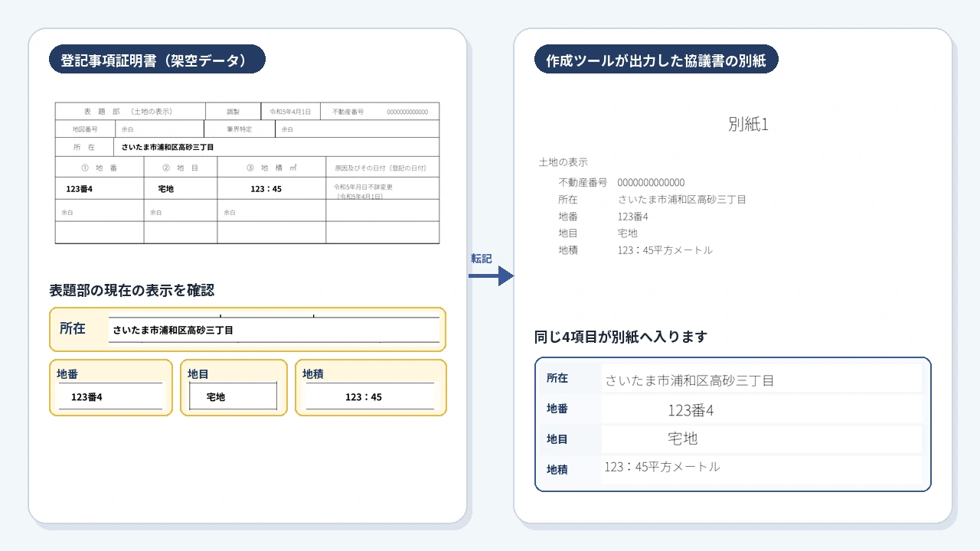Click 地積 label in 別紙1 list
This screenshot has height=551, width=980.
click(568, 249)
